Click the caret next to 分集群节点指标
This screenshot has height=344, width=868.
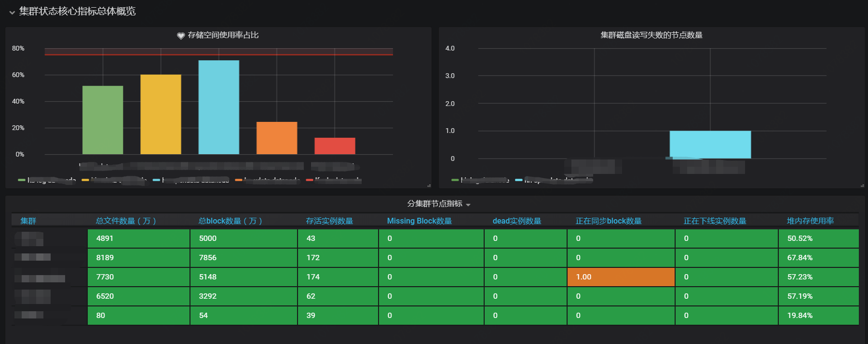468,205
